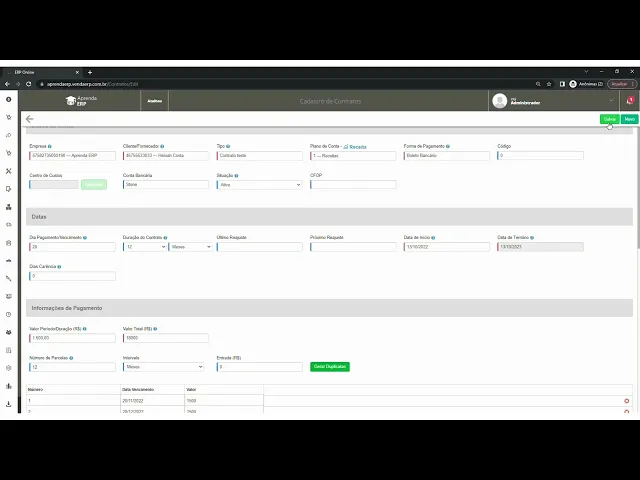
Task: Open a new browser tab with plus
Action: click(x=90, y=72)
